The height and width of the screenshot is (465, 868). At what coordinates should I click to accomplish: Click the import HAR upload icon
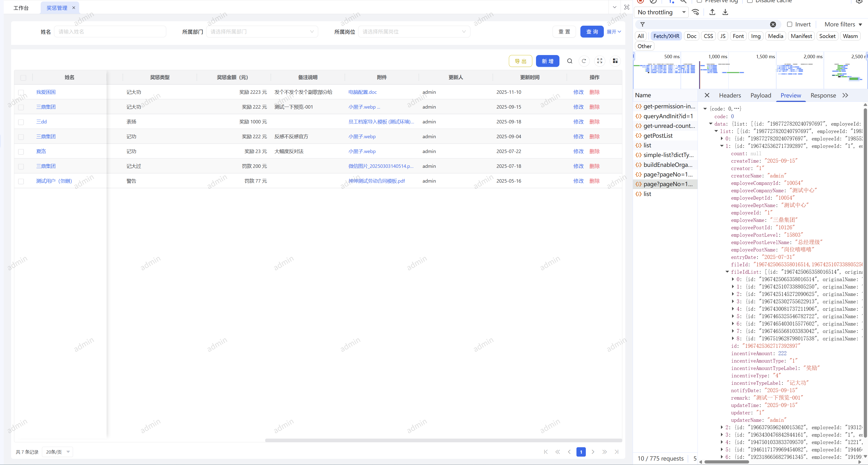pyautogui.click(x=712, y=12)
